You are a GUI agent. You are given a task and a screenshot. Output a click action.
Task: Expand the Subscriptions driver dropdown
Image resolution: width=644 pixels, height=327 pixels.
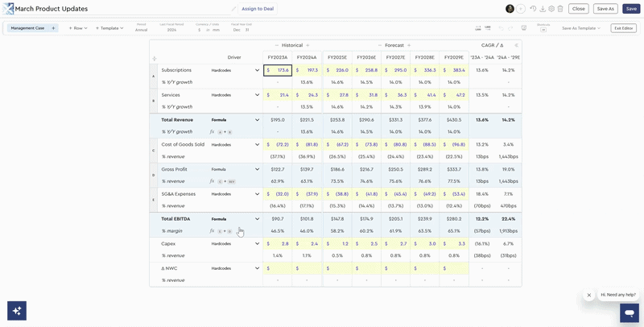tap(257, 70)
